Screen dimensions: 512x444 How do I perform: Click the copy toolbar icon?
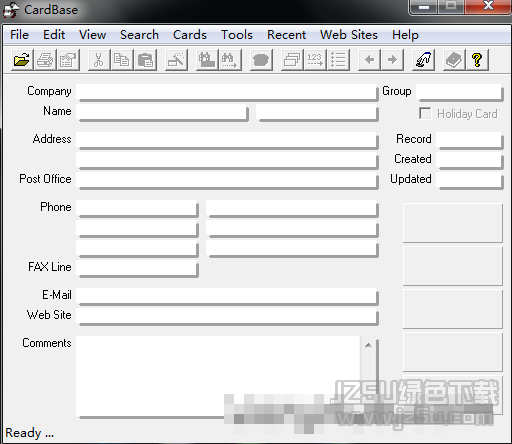(x=122, y=60)
